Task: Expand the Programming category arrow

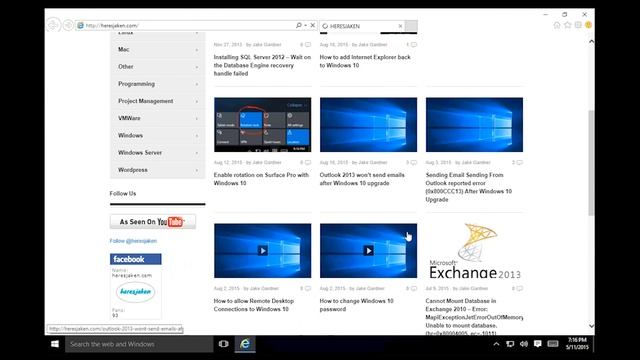Action: 197,84
